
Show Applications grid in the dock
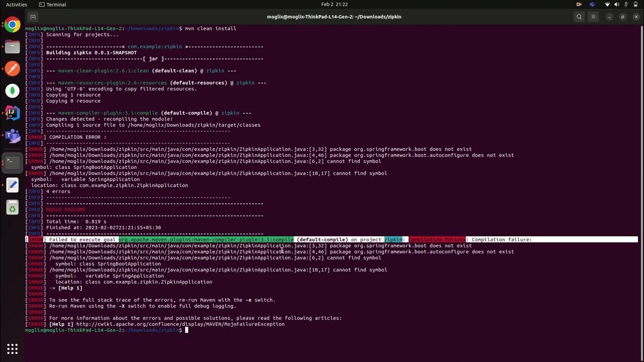[13, 348]
